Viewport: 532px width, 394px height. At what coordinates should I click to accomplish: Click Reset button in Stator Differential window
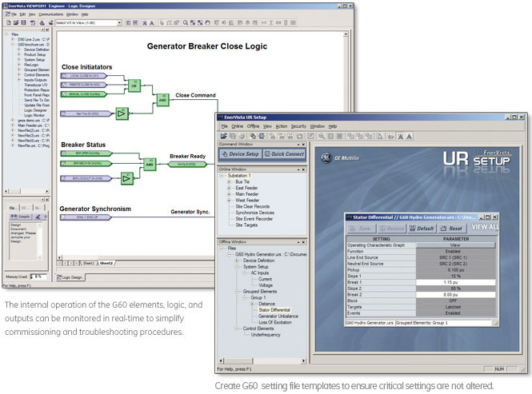(x=451, y=229)
